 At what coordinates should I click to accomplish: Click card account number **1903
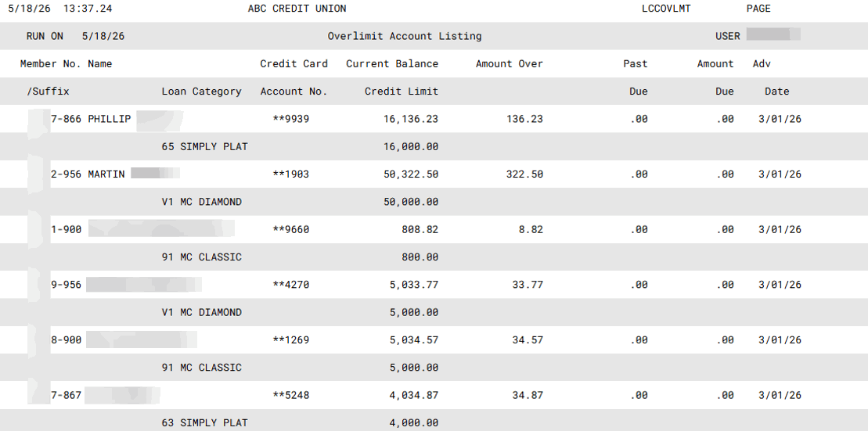(x=291, y=174)
